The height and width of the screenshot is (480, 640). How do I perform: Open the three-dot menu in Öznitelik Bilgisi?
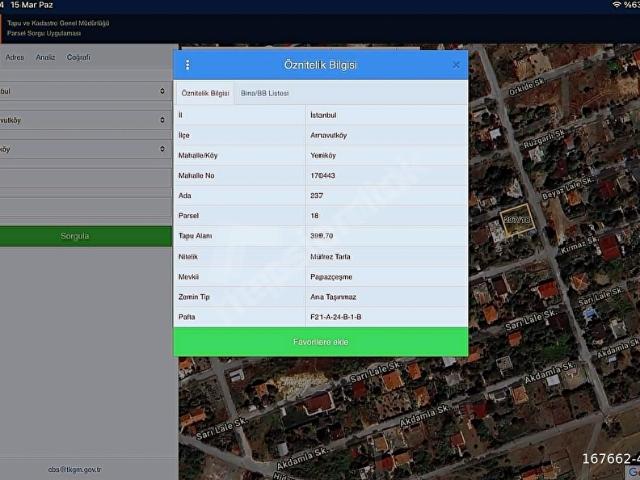(x=187, y=65)
